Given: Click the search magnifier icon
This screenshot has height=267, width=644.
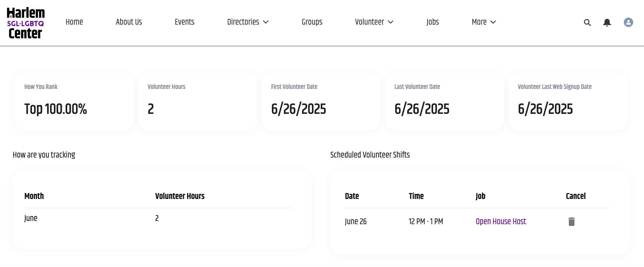Looking at the screenshot, I should click(x=587, y=23).
